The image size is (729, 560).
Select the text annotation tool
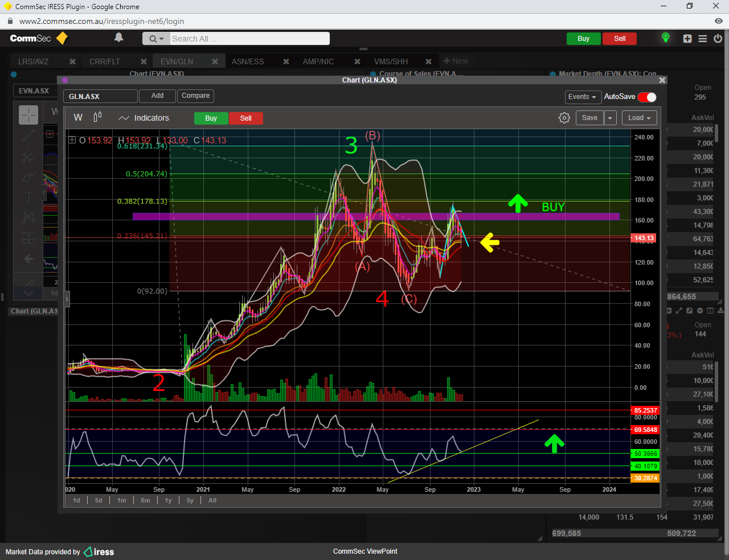[28, 197]
